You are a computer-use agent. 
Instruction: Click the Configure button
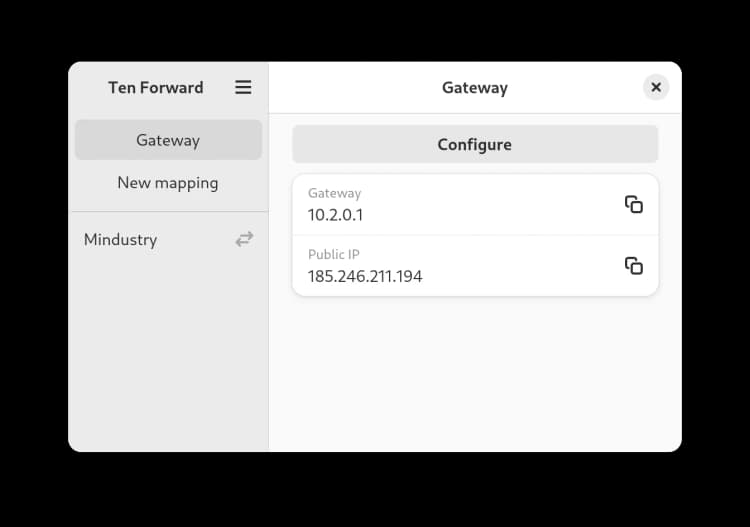pos(475,144)
